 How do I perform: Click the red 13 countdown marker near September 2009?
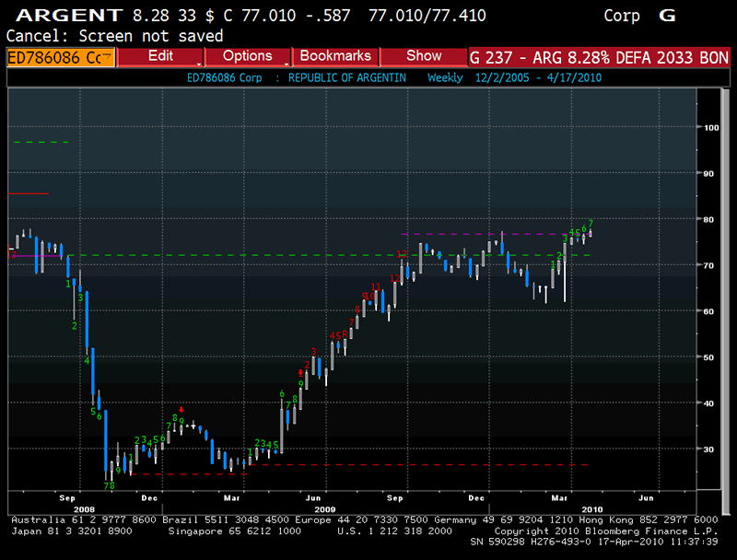click(402, 254)
